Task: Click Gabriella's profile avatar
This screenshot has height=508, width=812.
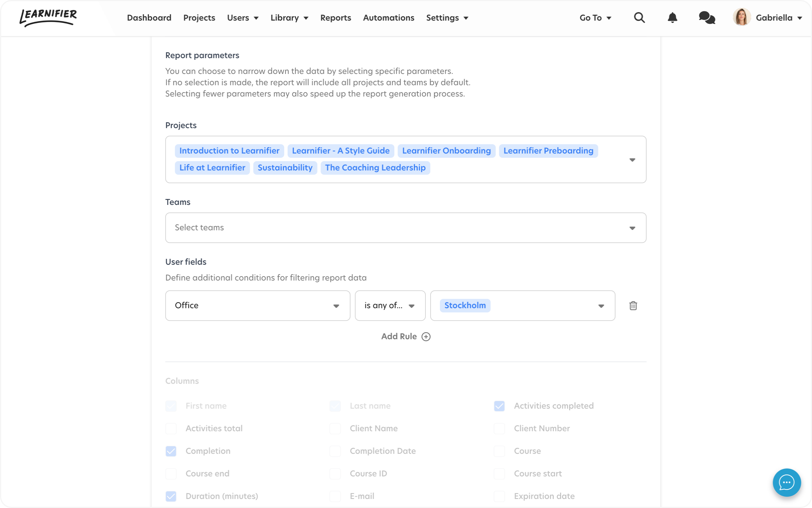Action: (x=742, y=17)
